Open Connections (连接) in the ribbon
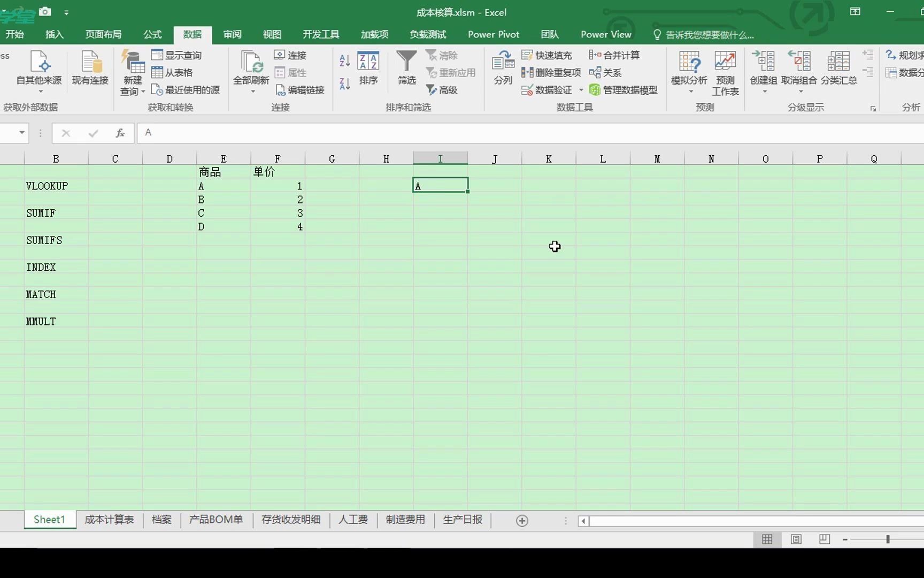 point(290,55)
